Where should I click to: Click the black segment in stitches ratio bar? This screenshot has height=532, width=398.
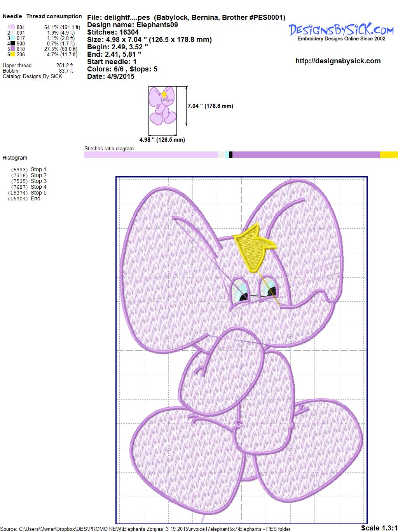point(231,155)
